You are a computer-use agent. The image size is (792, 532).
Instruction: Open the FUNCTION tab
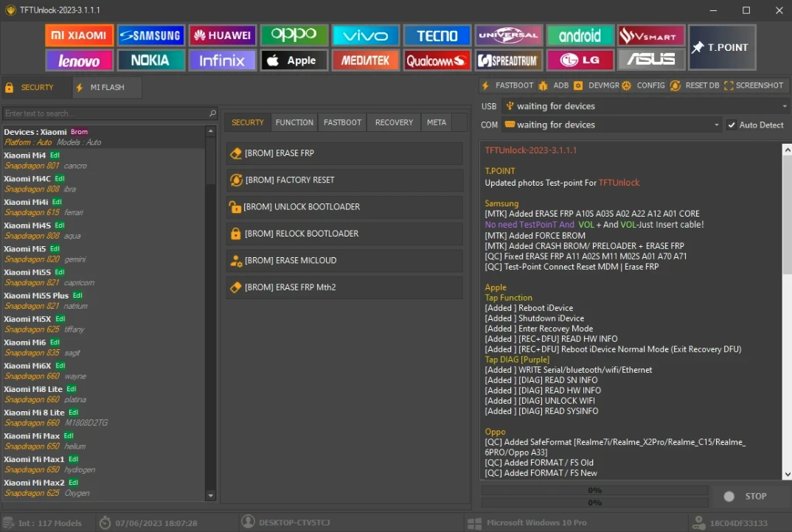pyautogui.click(x=294, y=122)
